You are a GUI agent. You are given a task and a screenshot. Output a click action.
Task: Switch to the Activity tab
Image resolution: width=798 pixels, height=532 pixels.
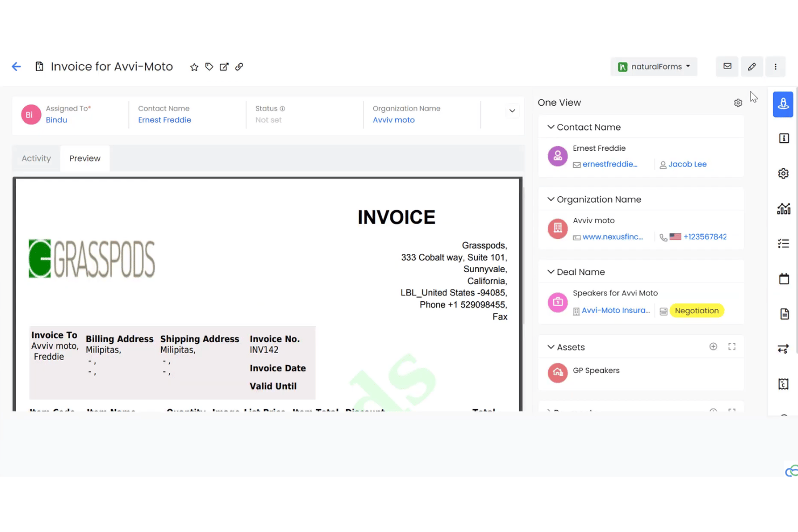pos(36,158)
